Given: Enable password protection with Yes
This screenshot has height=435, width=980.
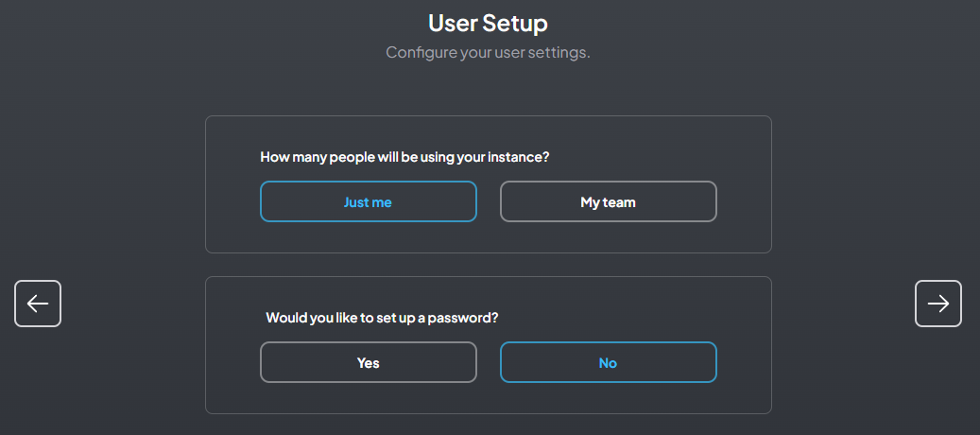Looking at the screenshot, I should (x=368, y=362).
